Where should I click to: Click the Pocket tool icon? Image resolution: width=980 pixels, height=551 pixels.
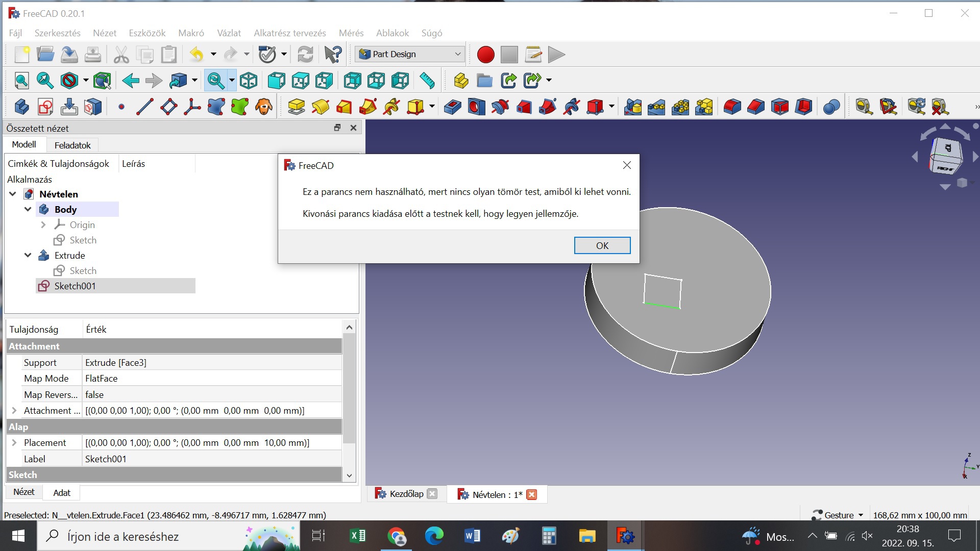tap(452, 107)
